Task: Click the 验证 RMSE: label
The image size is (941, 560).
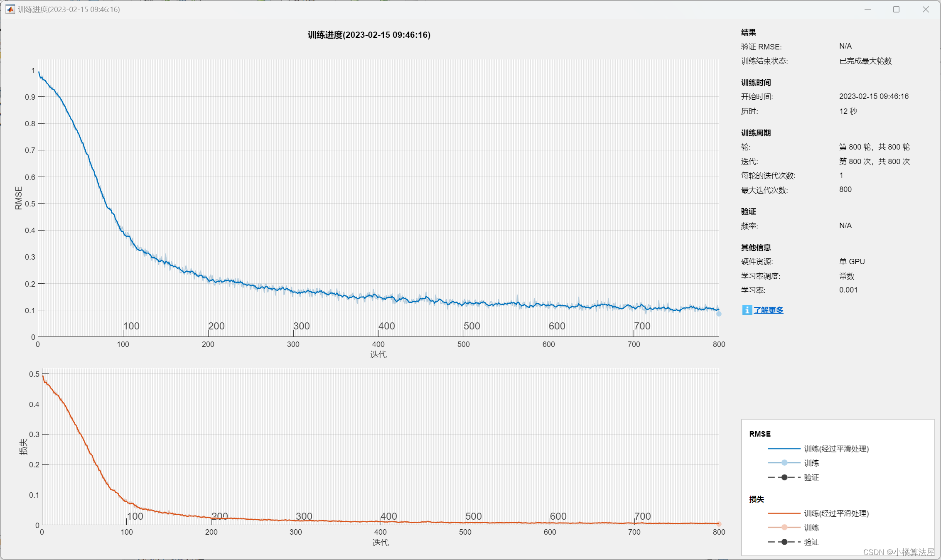Action: coord(761,47)
